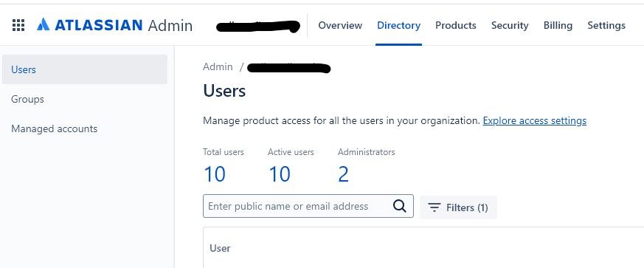Click the Active users label
Screen dimensions: 644x268
pos(291,152)
